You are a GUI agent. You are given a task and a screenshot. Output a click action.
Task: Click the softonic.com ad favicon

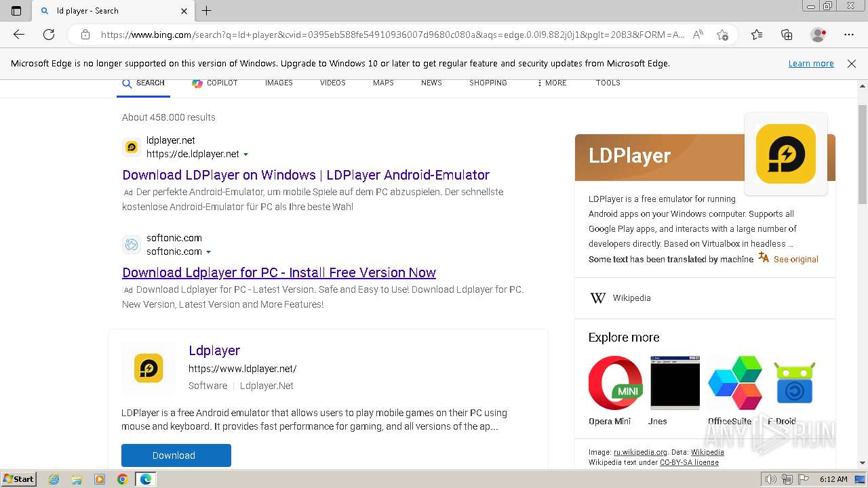pyautogui.click(x=132, y=245)
